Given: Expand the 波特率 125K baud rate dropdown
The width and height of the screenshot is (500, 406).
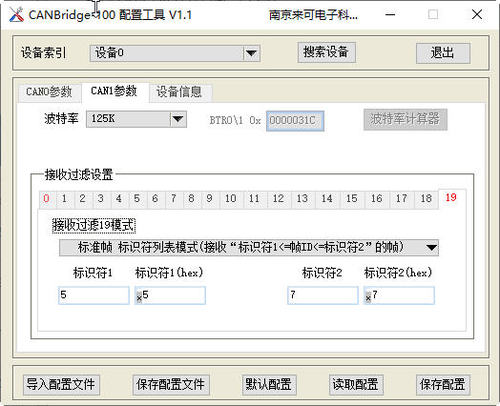Looking at the screenshot, I should (136, 119).
